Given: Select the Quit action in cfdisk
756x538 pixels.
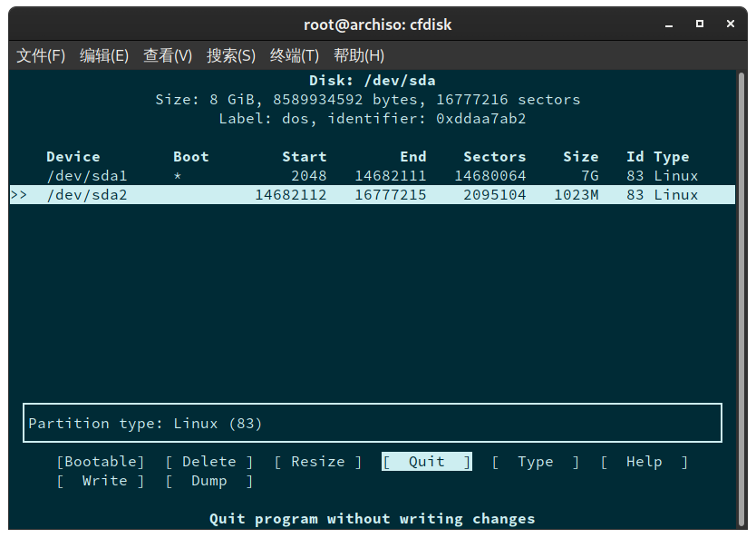Looking at the screenshot, I should (426, 461).
